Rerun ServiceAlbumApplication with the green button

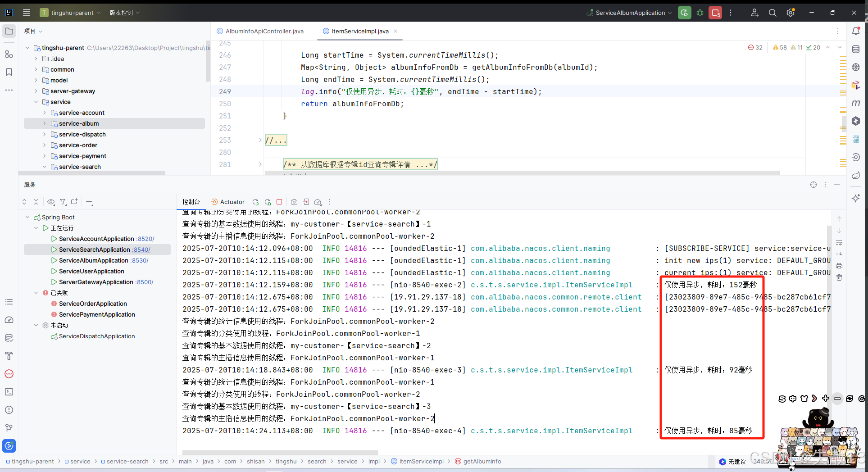pyautogui.click(x=685, y=13)
